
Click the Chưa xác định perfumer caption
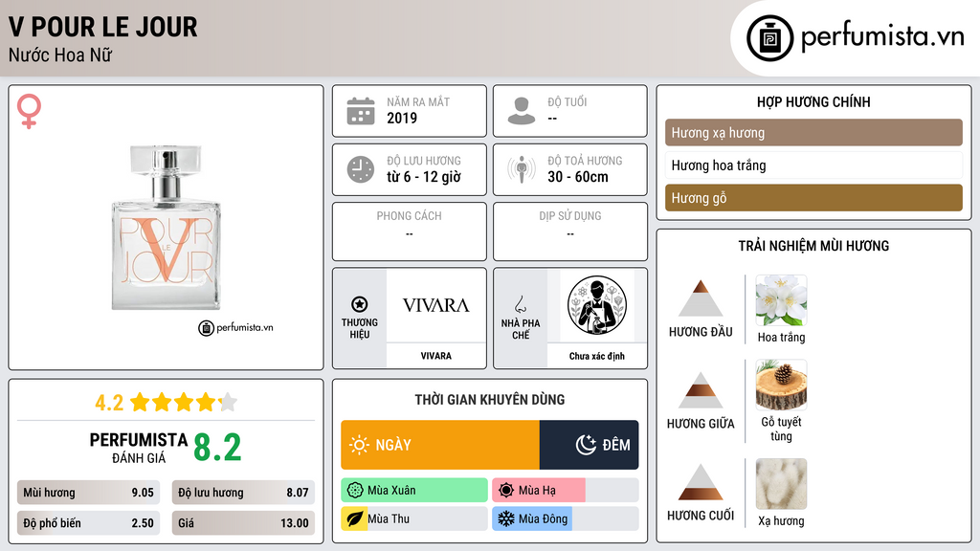tap(597, 356)
